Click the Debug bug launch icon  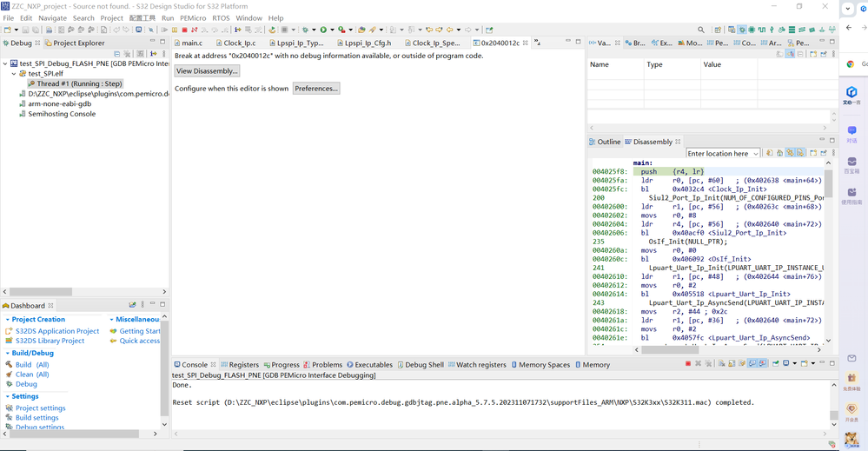[305, 30]
